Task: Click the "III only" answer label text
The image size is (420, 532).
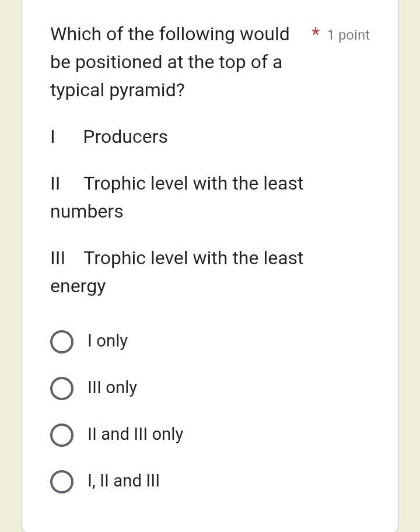Action: point(113,388)
